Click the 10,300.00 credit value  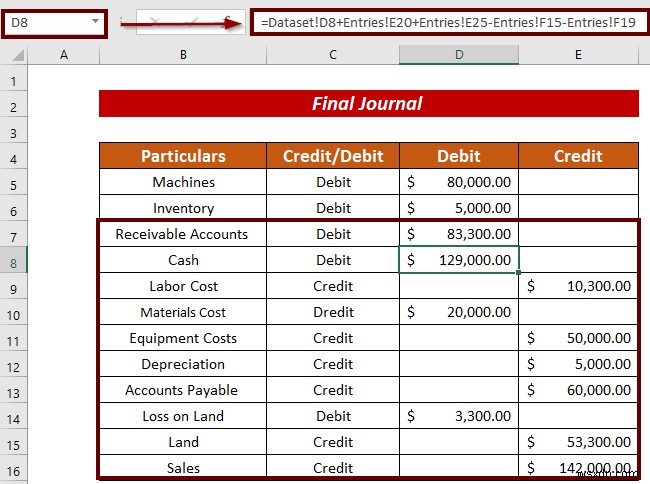[578, 286]
